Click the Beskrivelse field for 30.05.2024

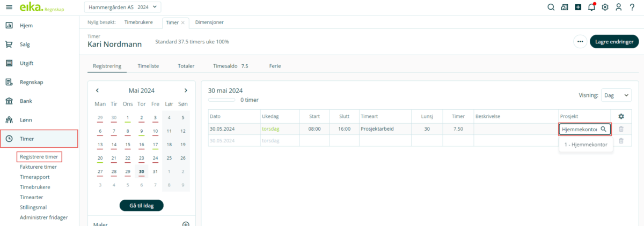515,129
